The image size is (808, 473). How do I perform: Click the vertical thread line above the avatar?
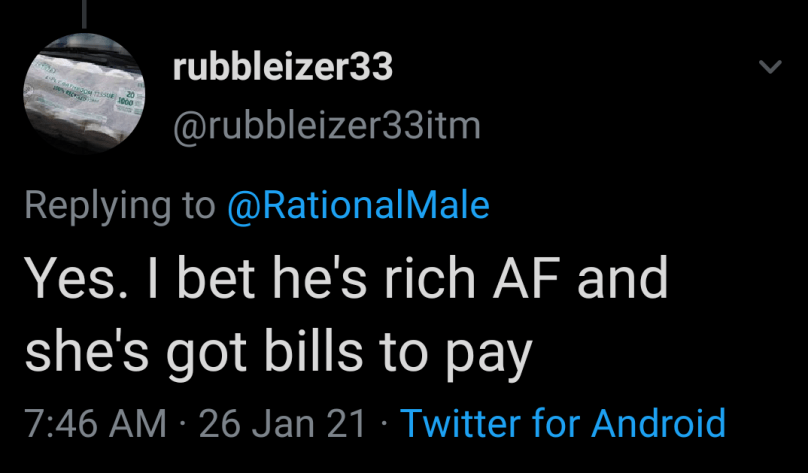pyautogui.click(x=84, y=10)
